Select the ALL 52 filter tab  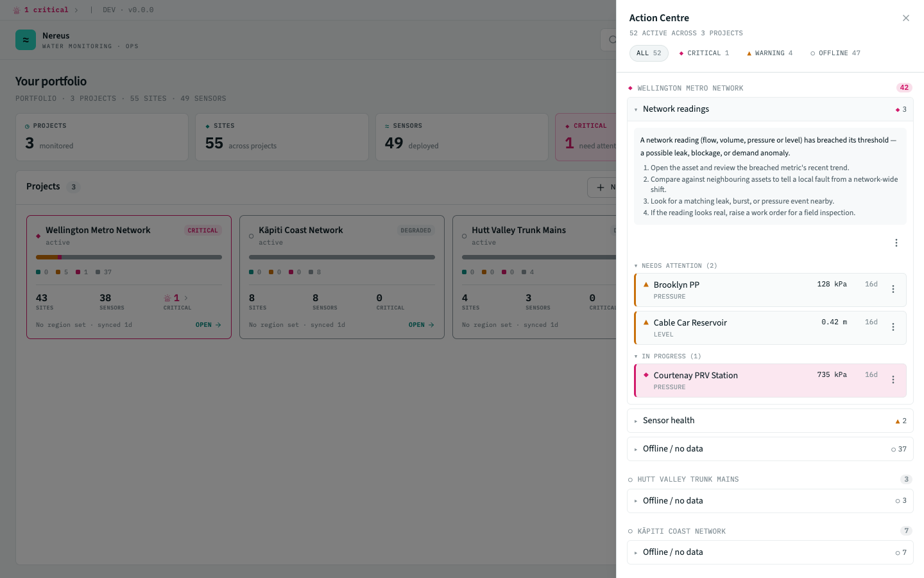click(649, 53)
